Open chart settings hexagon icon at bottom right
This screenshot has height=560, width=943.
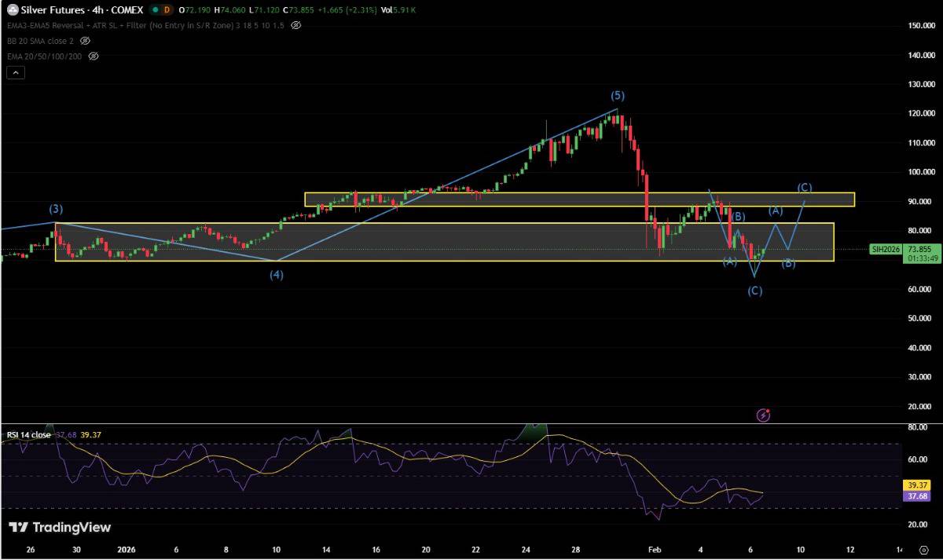tap(926, 551)
